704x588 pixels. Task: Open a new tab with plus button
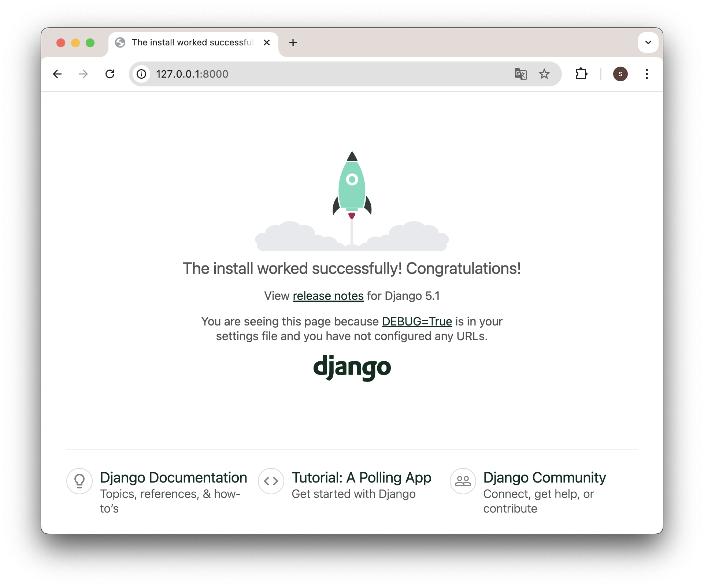293,42
